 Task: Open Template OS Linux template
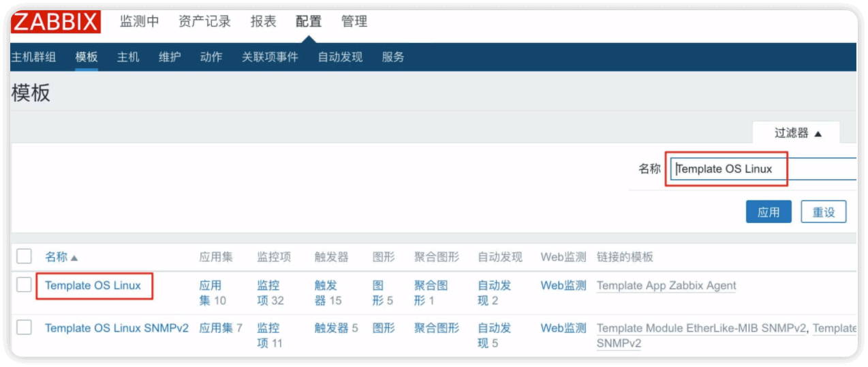[x=93, y=285]
